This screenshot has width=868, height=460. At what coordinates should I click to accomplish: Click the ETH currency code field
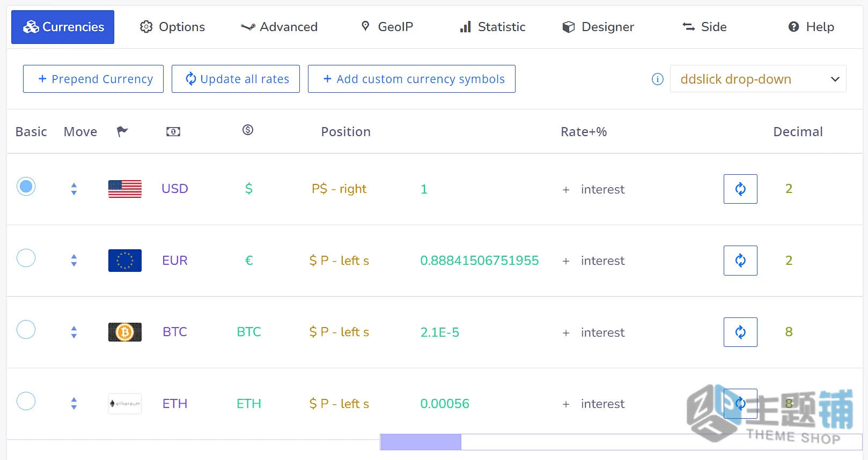175,404
